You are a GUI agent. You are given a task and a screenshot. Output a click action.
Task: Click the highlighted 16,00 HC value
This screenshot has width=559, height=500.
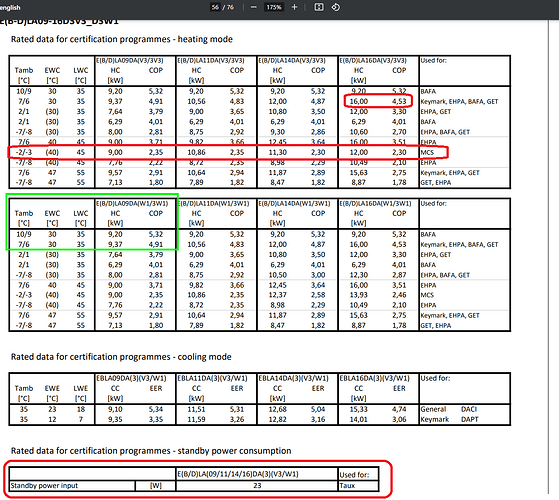(x=359, y=101)
